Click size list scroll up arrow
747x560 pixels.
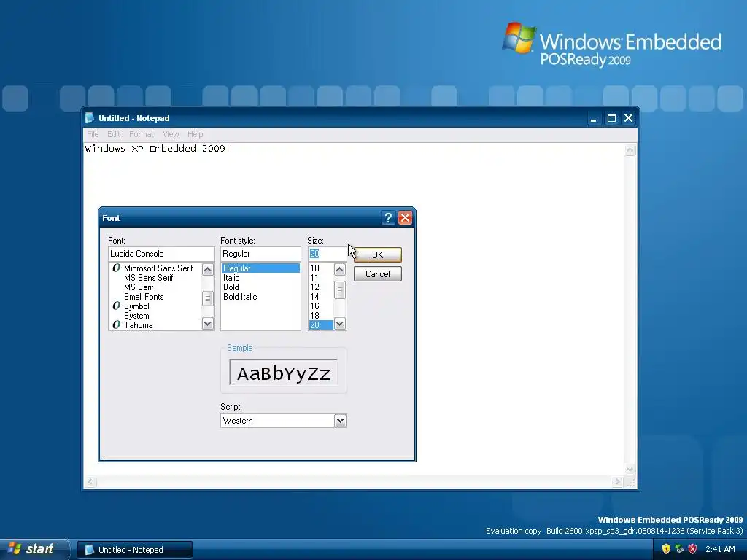point(340,270)
